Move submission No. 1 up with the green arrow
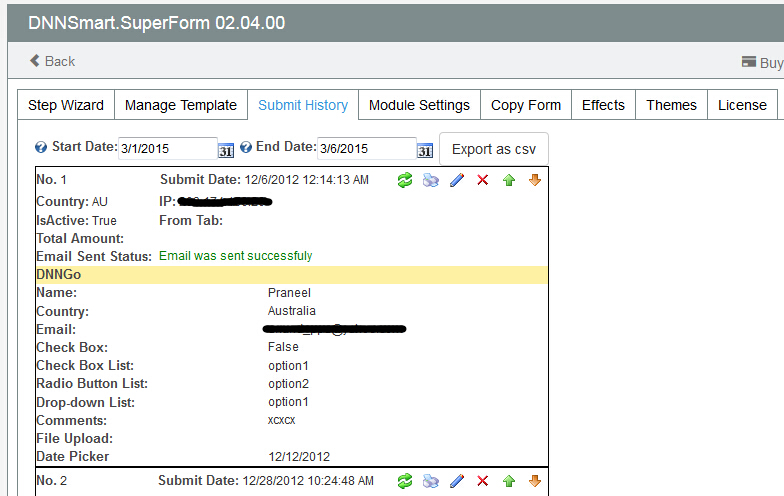The width and height of the screenshot is (784, 496). [x=509, y=180]
